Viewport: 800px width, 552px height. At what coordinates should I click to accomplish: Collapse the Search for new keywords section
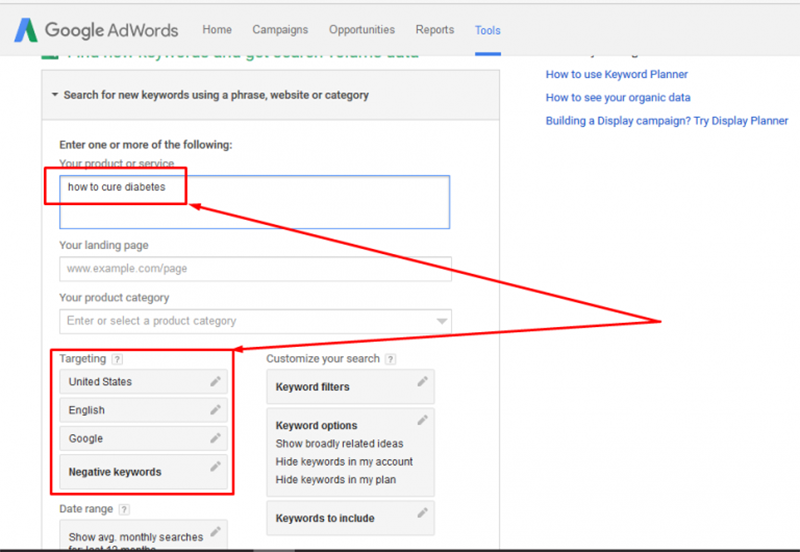tap(55, 95)
